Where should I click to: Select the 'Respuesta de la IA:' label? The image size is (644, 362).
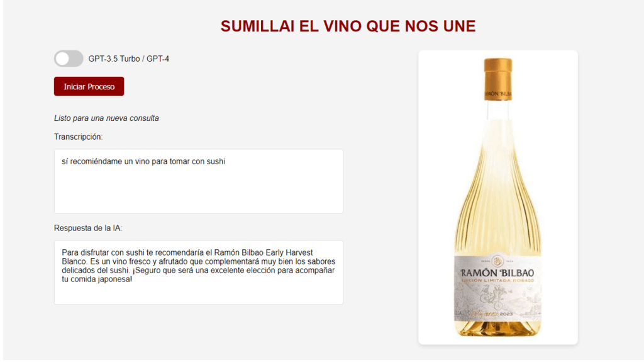tap(88, 228)
